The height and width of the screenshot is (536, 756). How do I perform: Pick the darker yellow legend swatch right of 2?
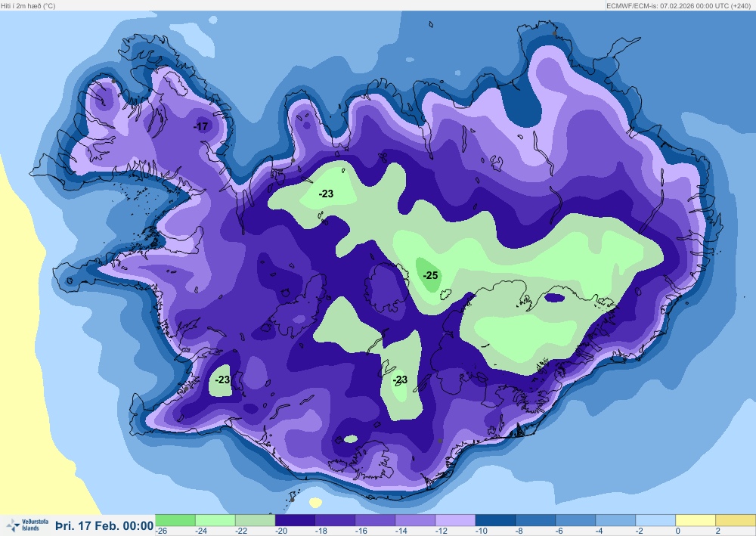click(x=736, y=520)
